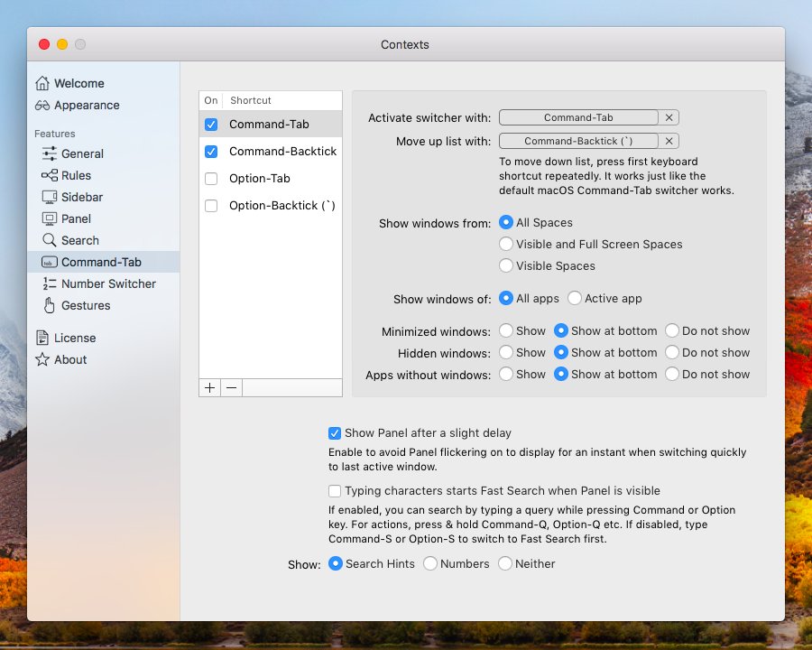Click the Rules branching icon
Screen dimensions: 812x650
coord(50,175)
